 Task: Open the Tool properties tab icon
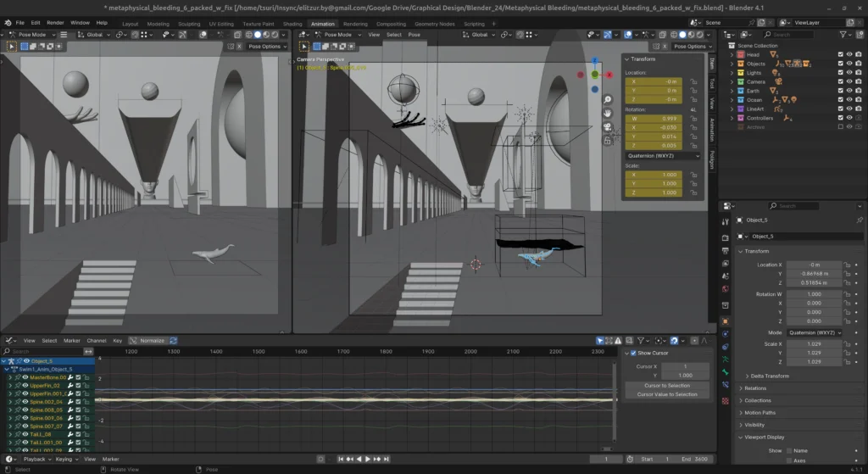[726, 221]
